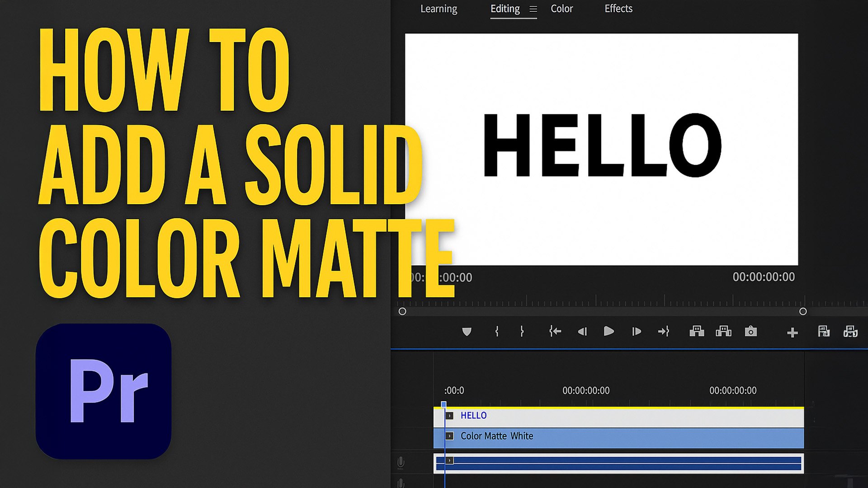This screenshot has height=488, width=868.
Task: Click the rightmost monitor transport icon
Action: pos(850,332)
